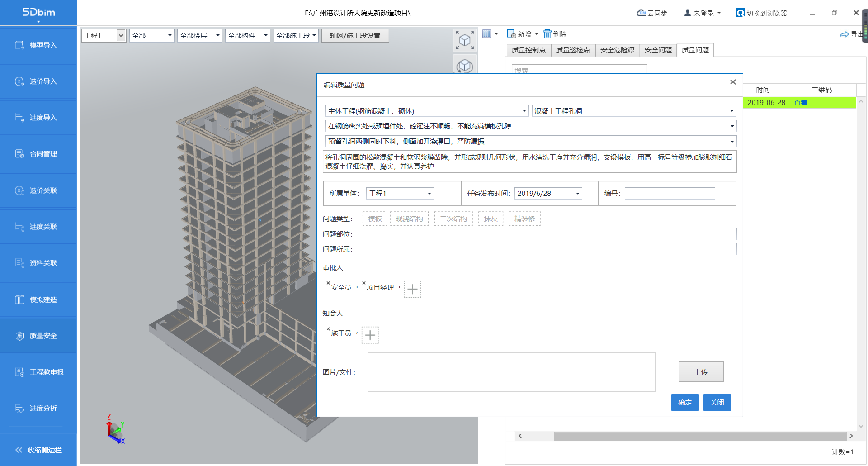Switch to the 质量控制点 tab
This screenshot has width=868, height=466.
[x=528, y=50]
